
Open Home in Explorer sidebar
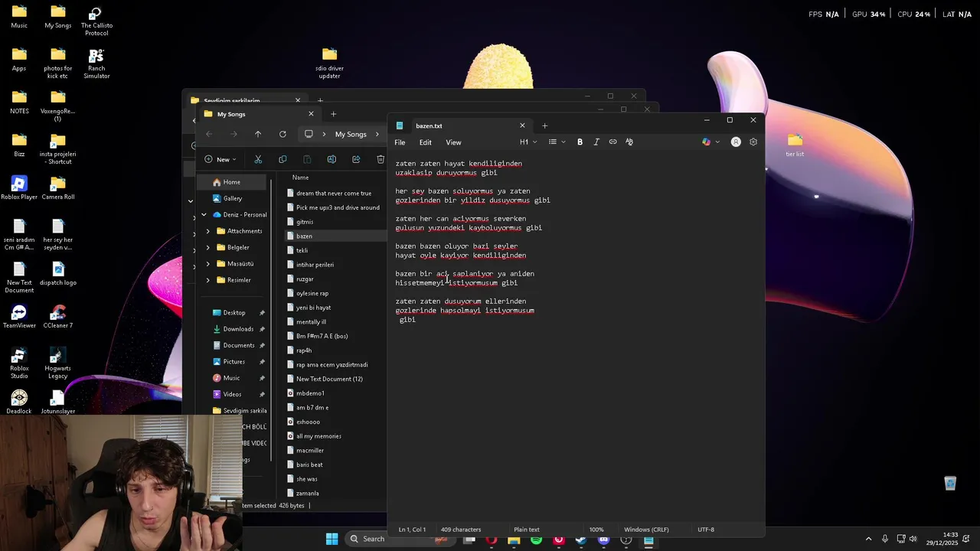(x=232, y=182)
